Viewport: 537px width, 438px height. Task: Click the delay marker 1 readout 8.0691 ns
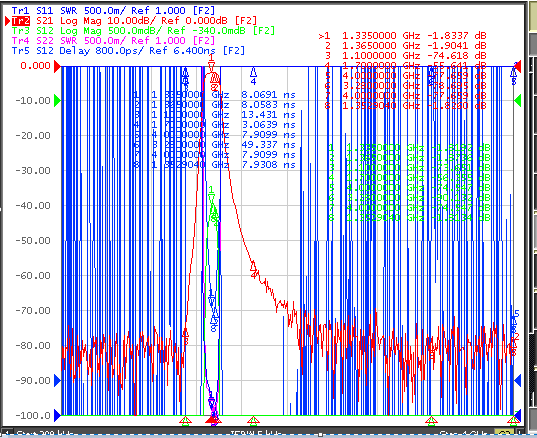268,95
